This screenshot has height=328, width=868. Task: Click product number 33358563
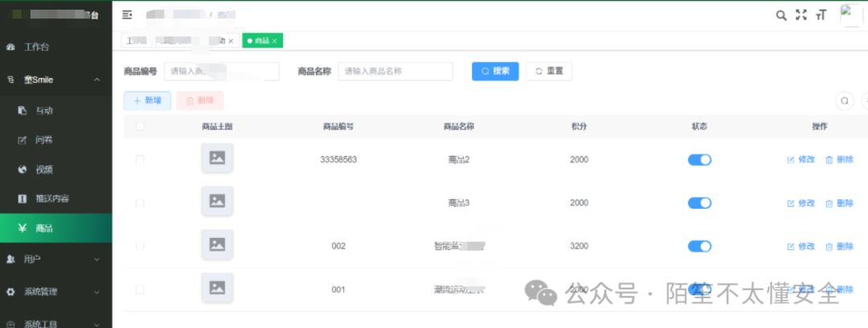tap(338, 159)
